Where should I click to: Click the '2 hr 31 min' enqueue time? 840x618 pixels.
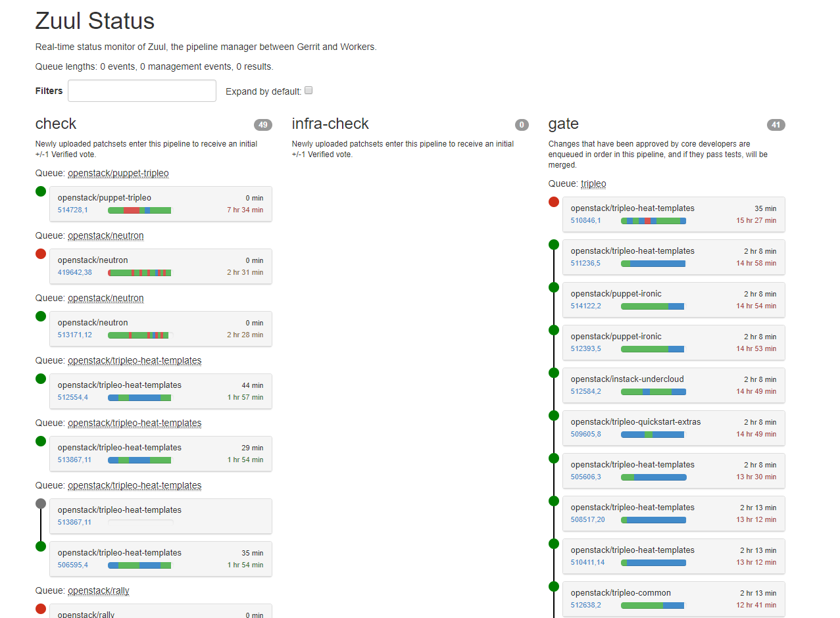(245, 272)
